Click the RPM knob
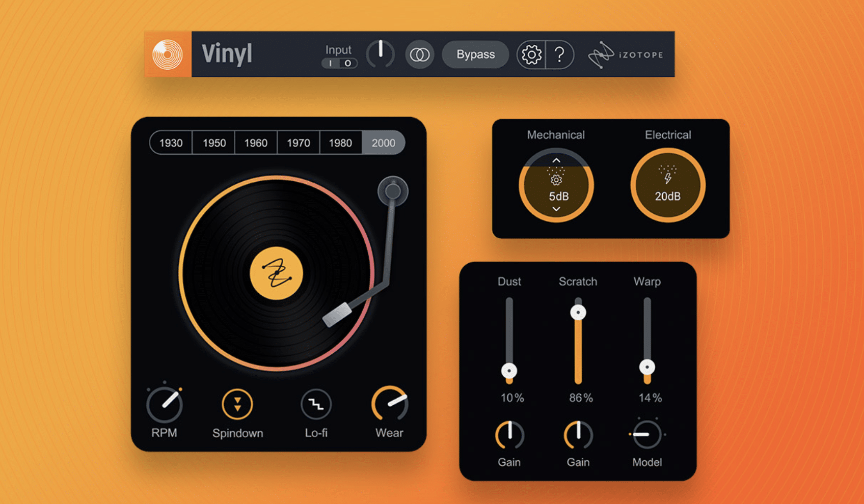 coord(165,405)
